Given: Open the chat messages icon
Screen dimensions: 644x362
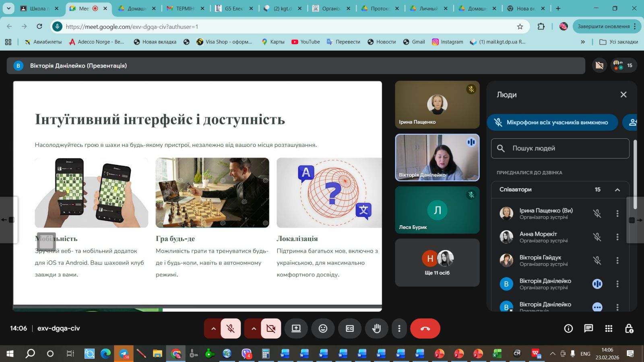Looking at the screenshot, I should [588, 329].
